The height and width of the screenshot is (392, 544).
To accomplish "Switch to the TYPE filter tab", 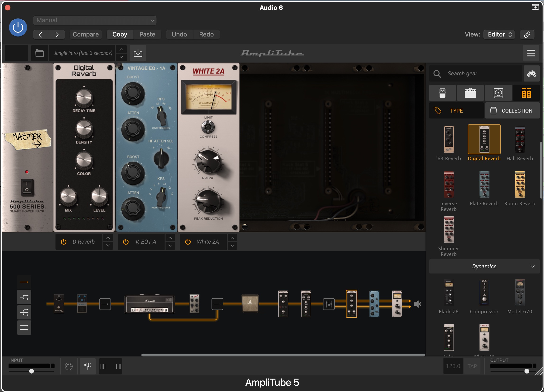I will click(456, 110).
